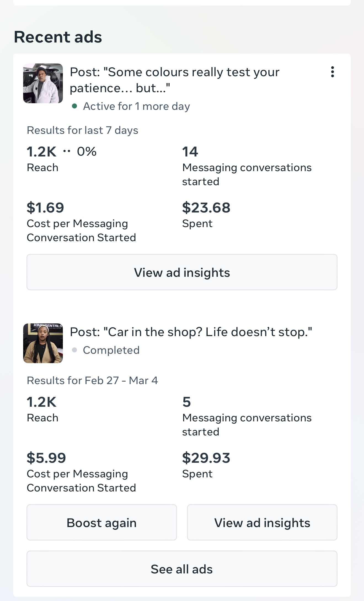Tap the Completed status label
The image size is (364, 601).
111,350
